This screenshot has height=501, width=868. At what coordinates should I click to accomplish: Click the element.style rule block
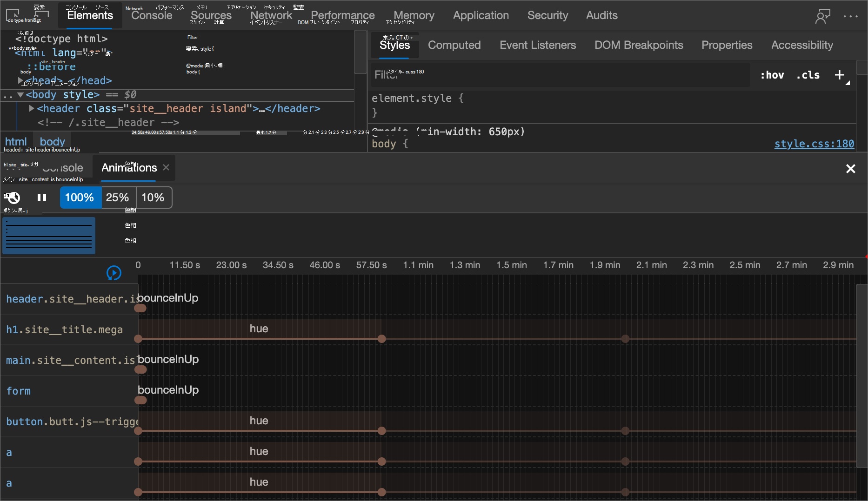613,105
